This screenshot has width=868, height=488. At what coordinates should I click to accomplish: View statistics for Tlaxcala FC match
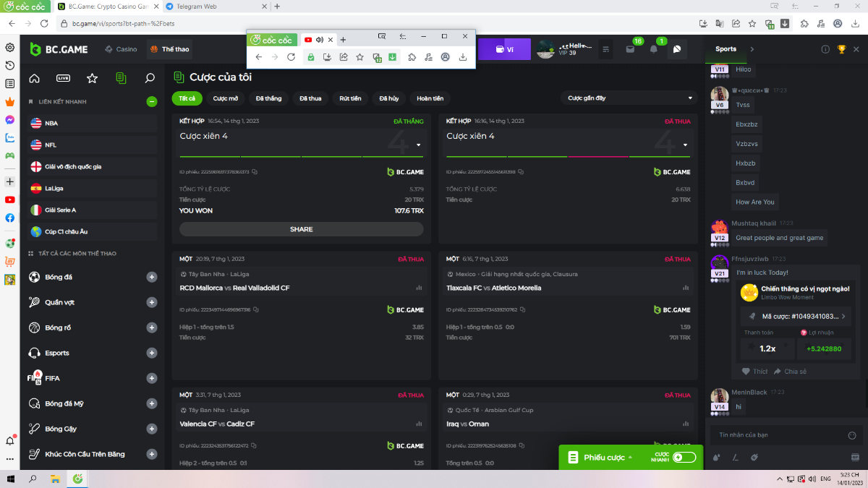pyautogui.click(x=686, y=288)
